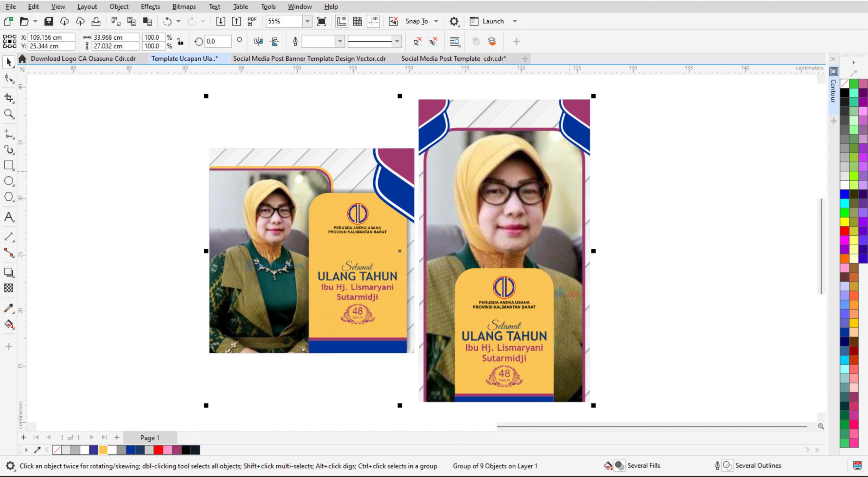Screen dimensions: 868x477
Task: Click the Full-screen preview icon
Action: (x=321, y=21)
